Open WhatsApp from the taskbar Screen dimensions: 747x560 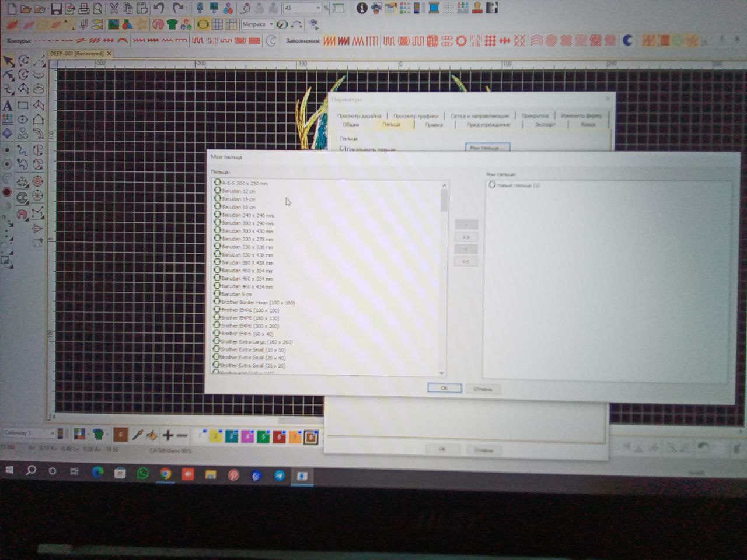click(142, 473)
